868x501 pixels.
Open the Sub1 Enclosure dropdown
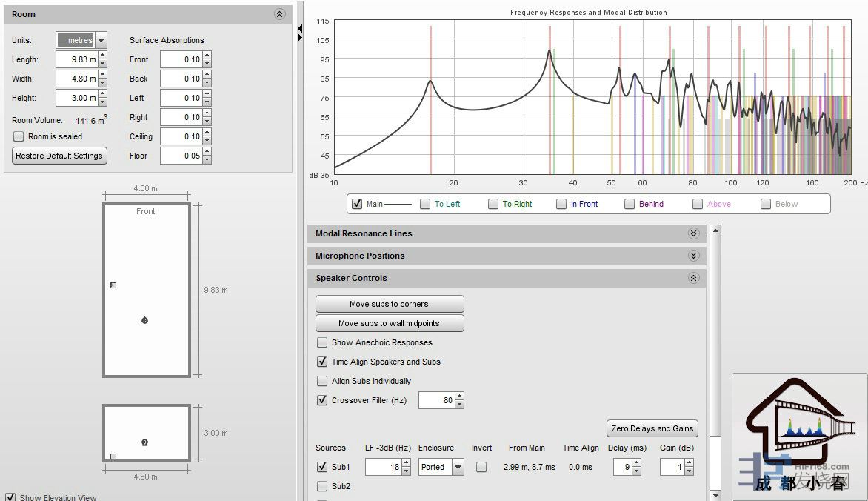pyautogui.click(x=458, y=467)
